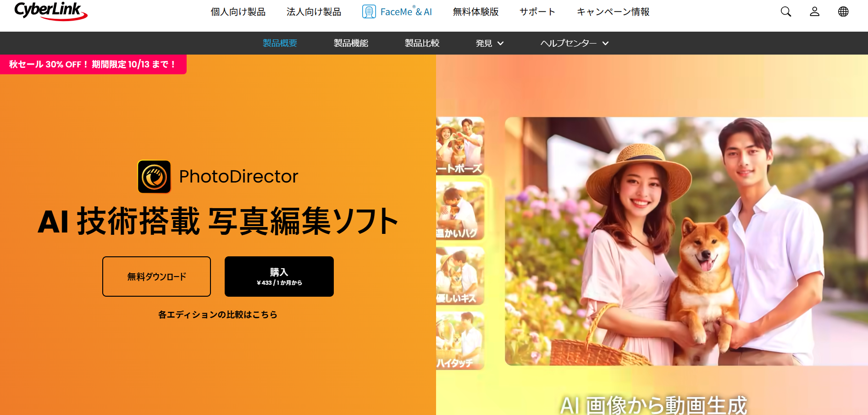Open the globe language selector icon
This screenshot has height=415, width=868.
coord(843,12)
